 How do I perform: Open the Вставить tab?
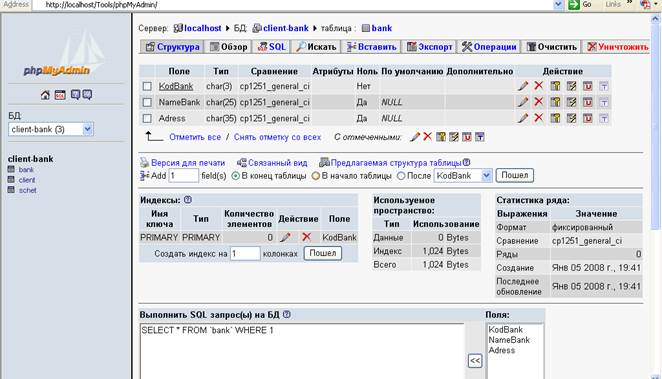click(372, 47)
